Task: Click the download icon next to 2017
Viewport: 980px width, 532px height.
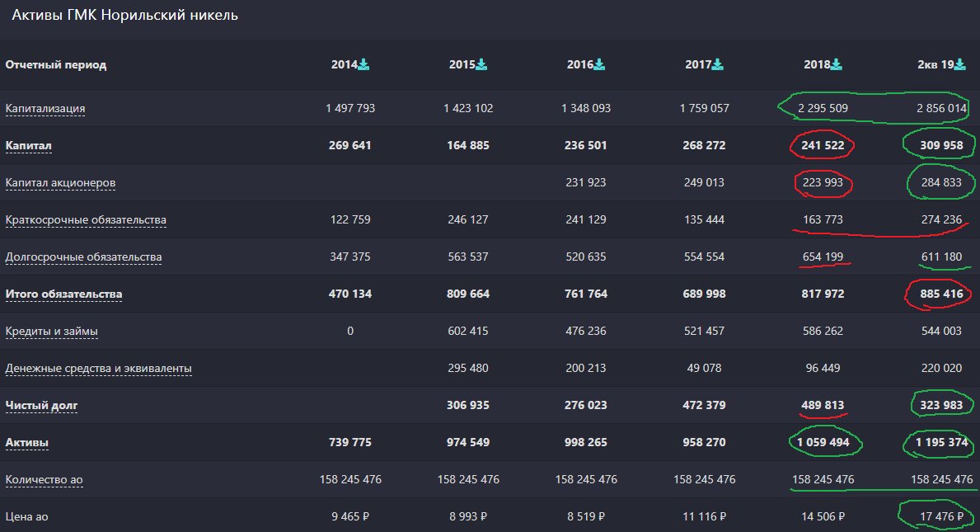Action: tap(718, 64)
